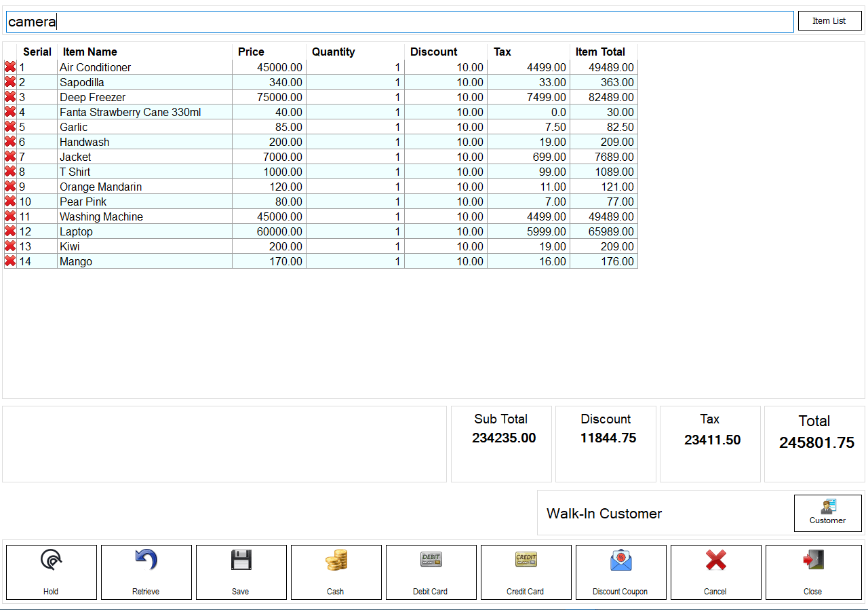The width and height of the screenshot is (868, 610).
Task: Click item total 7689.00
Action: click(604, 157)
